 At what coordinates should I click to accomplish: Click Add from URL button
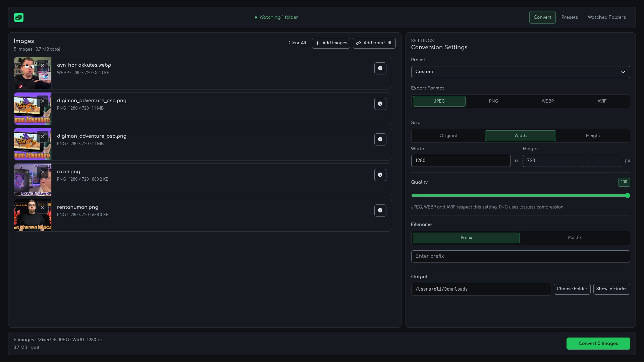point(374,43)
